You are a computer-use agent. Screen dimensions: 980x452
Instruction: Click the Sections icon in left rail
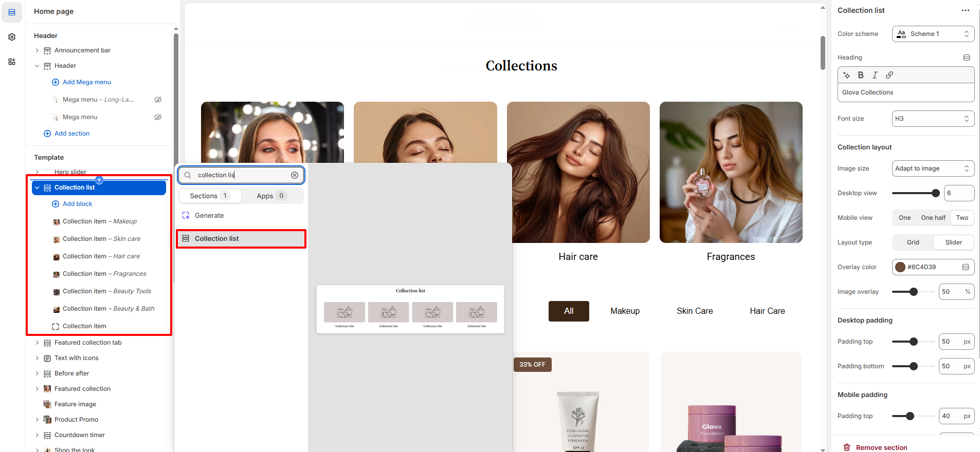(12, 12)
